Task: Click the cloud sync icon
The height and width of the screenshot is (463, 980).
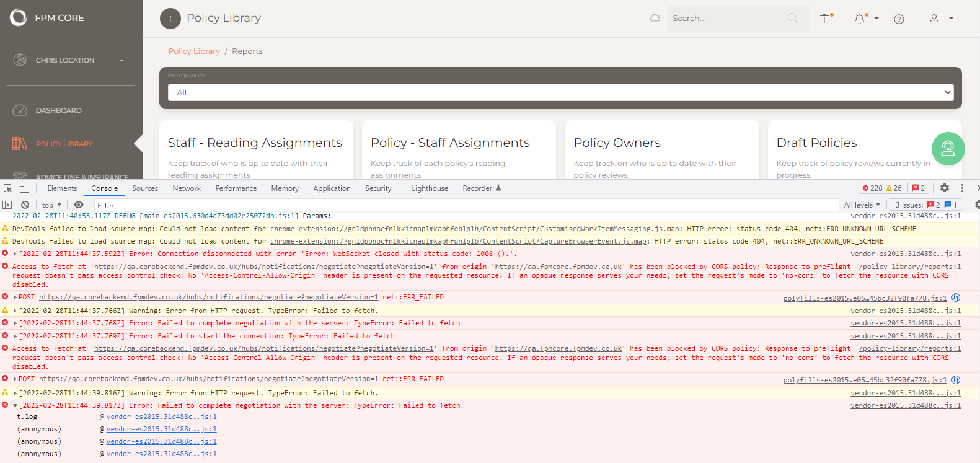Action: click(655, 18)
